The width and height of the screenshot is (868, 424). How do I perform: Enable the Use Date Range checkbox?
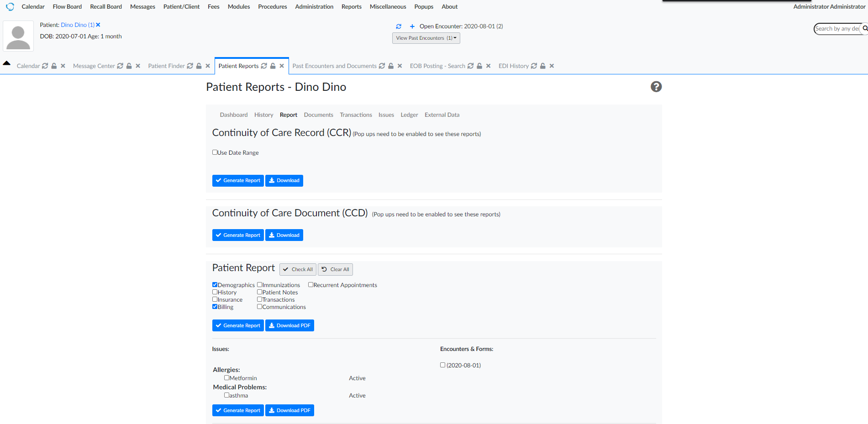tap(215, 152)
